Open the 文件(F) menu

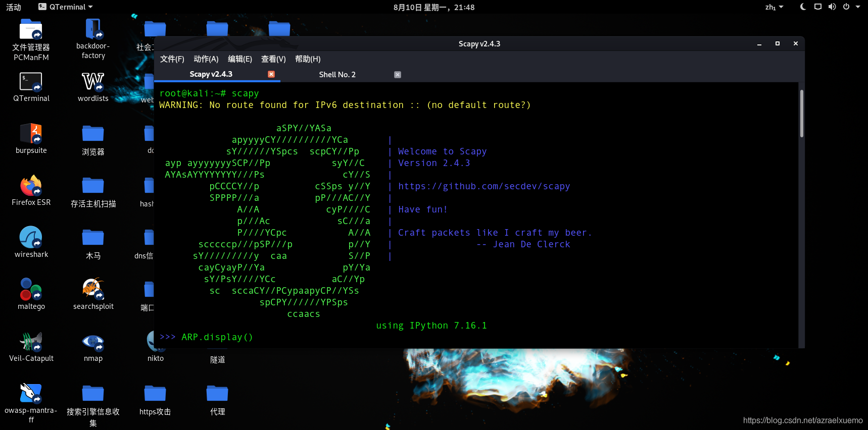click(172, 59)
